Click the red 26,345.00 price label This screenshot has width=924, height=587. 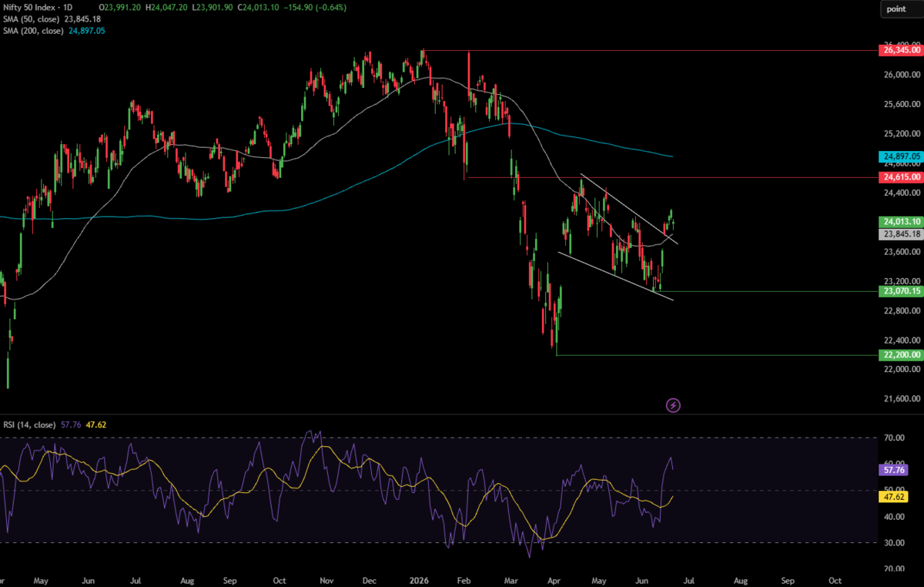click(900, 50)
